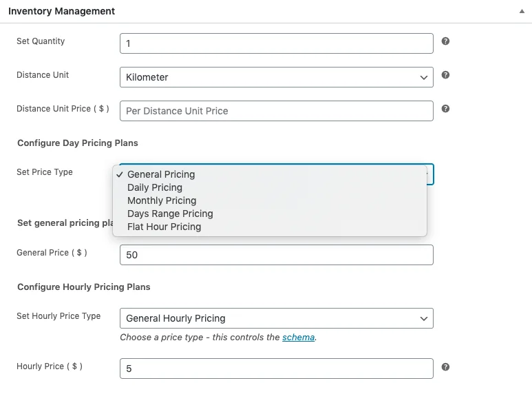Select General Pricing option
532x394 pixels.
(x=161, y=174)
